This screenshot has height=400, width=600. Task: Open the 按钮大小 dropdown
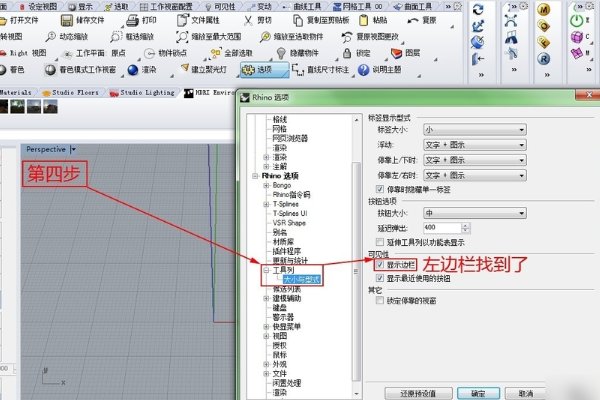pyautogui.click(x=475, y=213)
